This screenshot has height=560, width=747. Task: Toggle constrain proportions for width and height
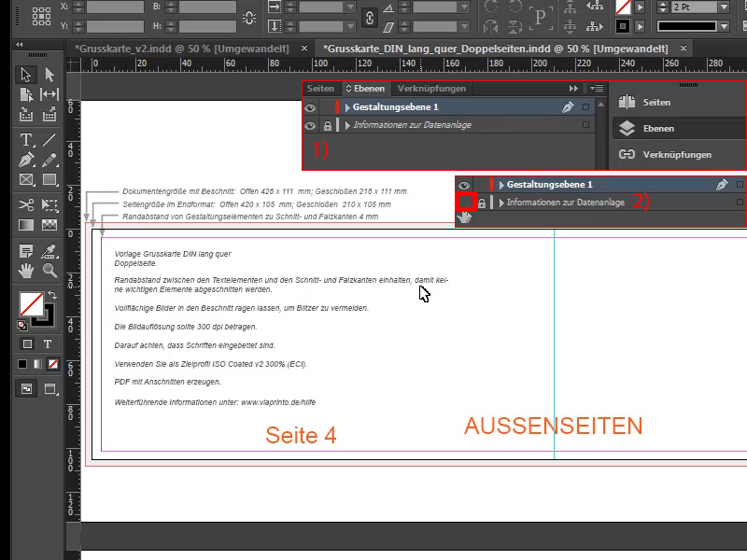point(249,18)
